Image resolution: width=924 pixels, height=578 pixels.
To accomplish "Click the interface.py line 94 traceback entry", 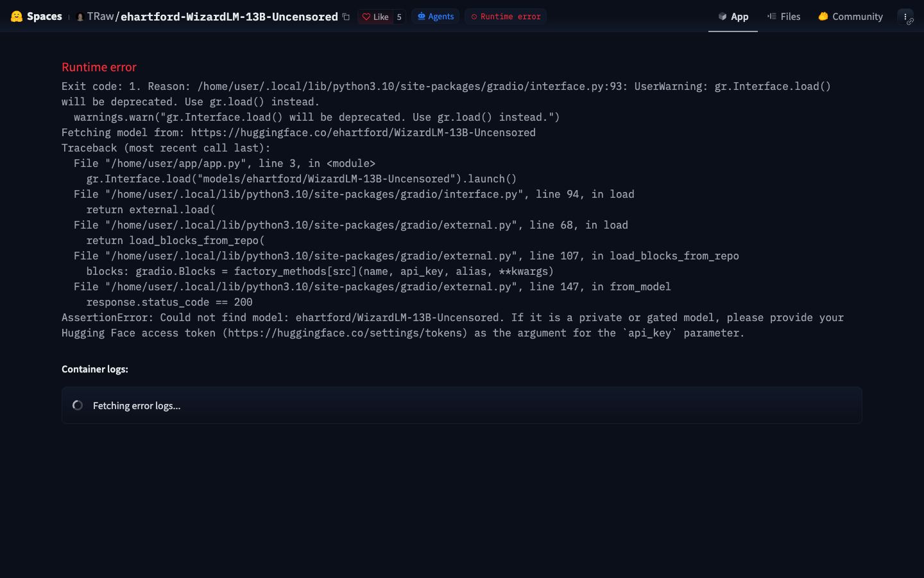I will click(354, 194).
